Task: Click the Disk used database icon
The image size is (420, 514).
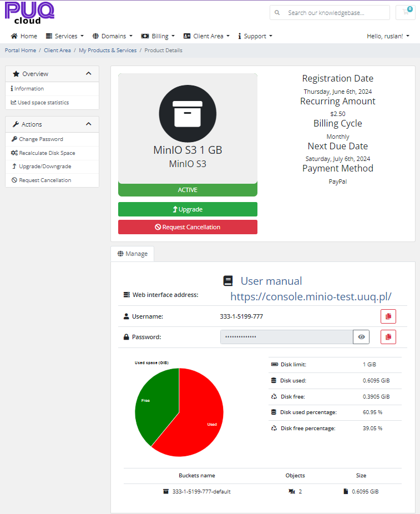Action: tap(274, 380)
